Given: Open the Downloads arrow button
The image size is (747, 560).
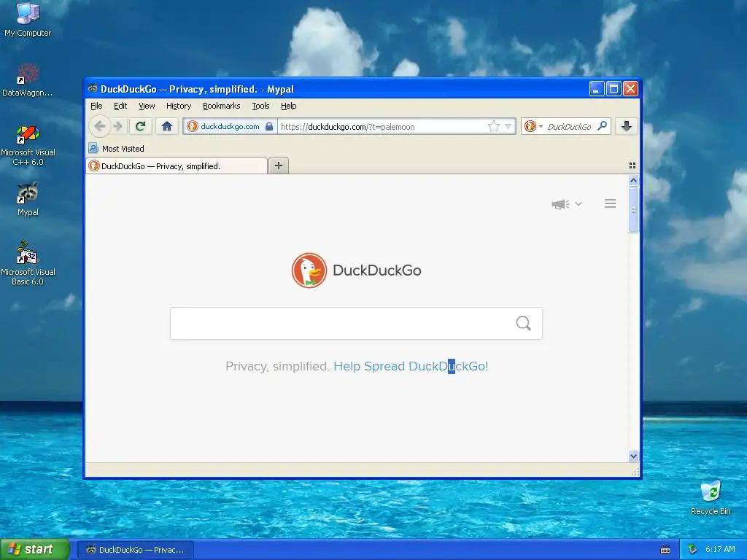Looking at the screenshot, I should (627, 126).
